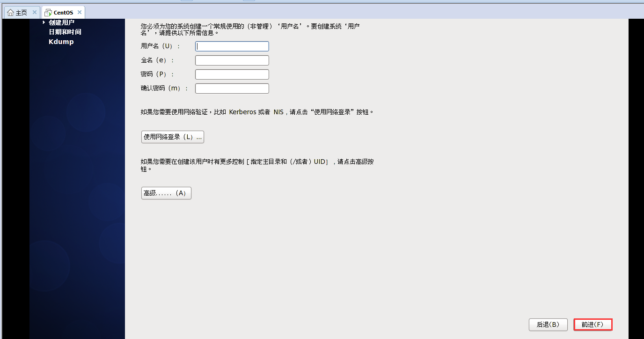Click the arrow marker beside 创建用户
Screen dimensions: 644x339
pyautogui.click(x=44, y=22)
